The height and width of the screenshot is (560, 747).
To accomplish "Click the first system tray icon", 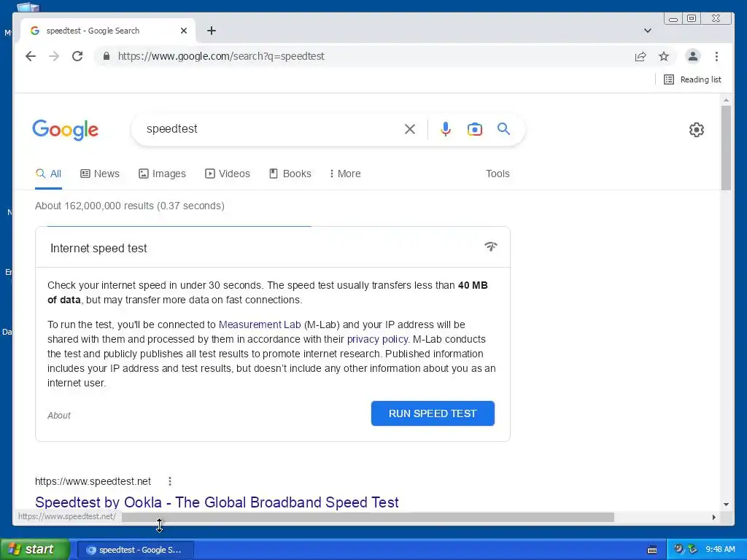I will point(678,550).
